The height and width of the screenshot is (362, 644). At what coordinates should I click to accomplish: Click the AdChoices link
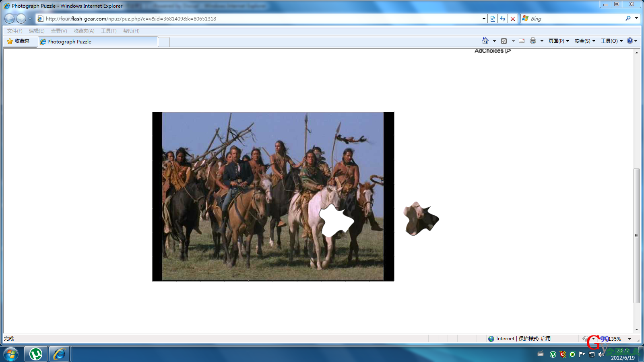pyautogui.click(x=492, y=51)
